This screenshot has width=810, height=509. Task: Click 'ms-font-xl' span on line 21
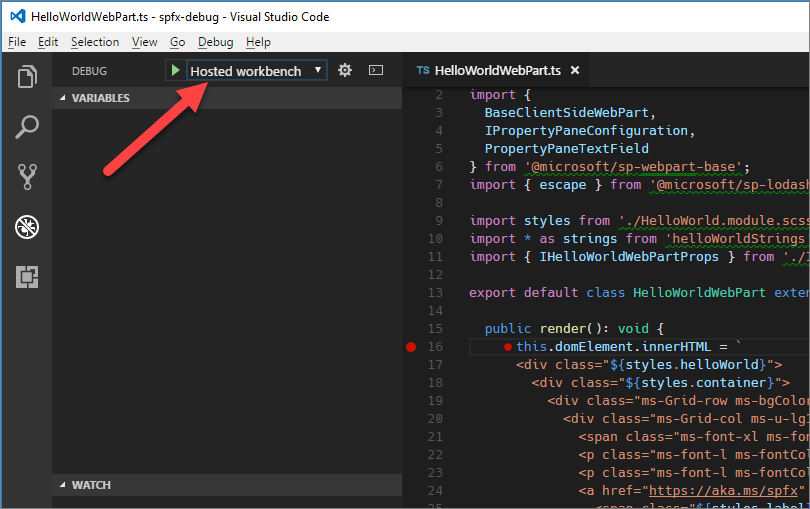click(x=719, y=437)
